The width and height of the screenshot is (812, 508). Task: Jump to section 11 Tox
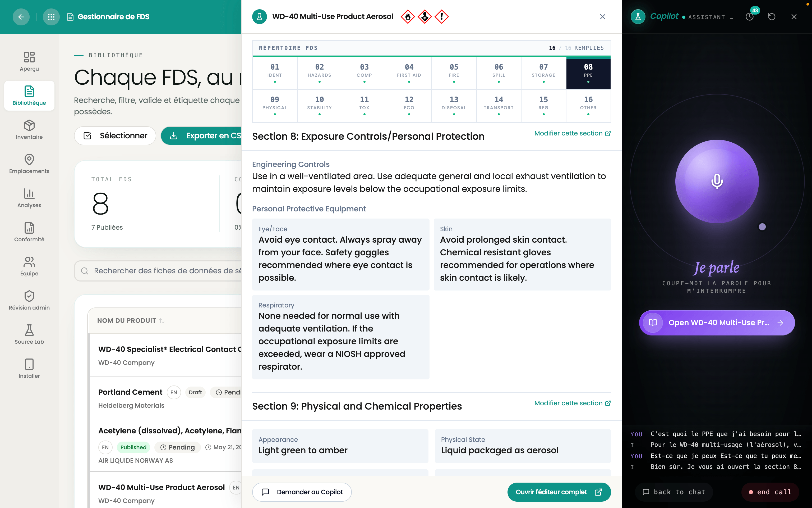point(365,106)
